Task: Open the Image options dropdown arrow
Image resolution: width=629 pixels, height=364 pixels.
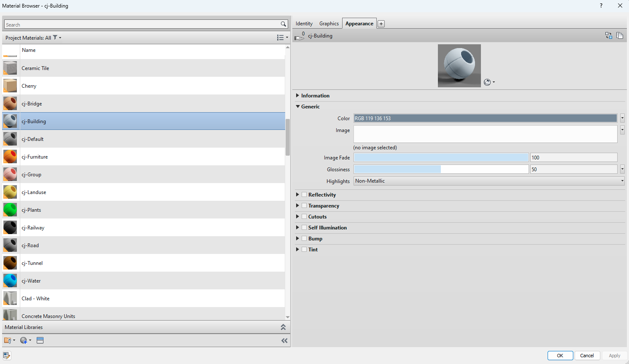Action: point(622,130)
